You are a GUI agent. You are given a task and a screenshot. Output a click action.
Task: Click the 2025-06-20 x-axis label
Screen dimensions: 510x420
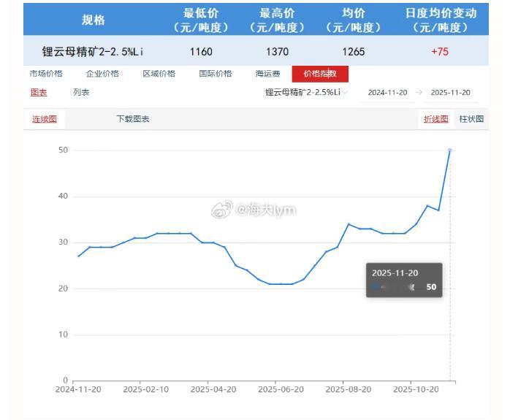[281, 389]
